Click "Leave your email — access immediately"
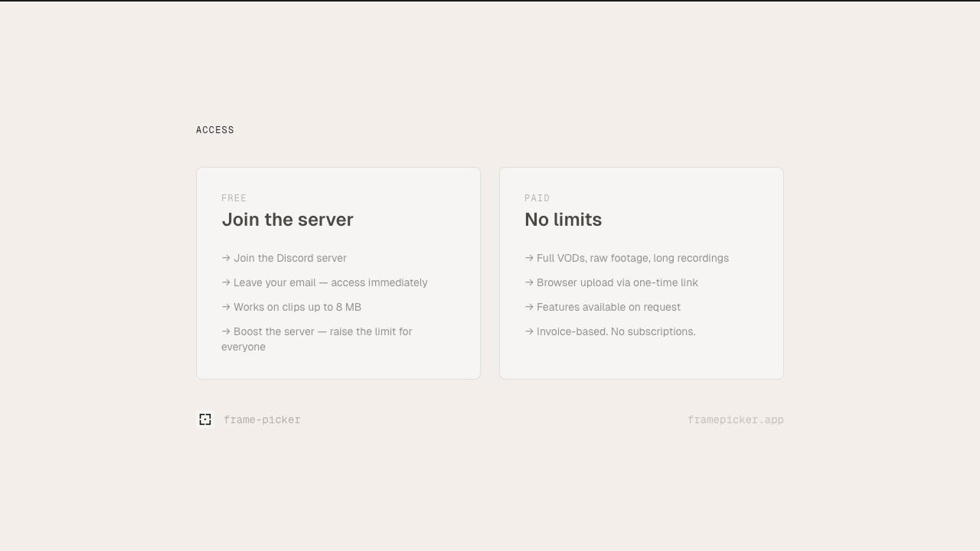The image size is (980, 551). pos(325,282)
